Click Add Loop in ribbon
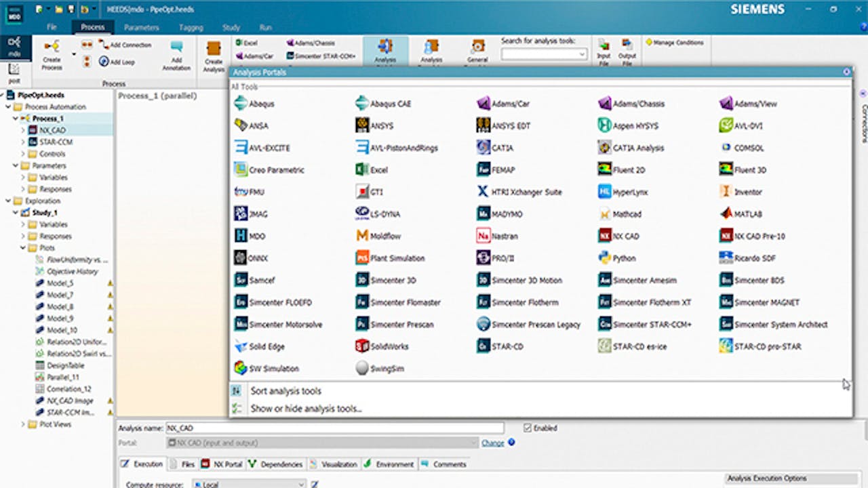Viewport: 868px width, 488px height. (117, 62)
